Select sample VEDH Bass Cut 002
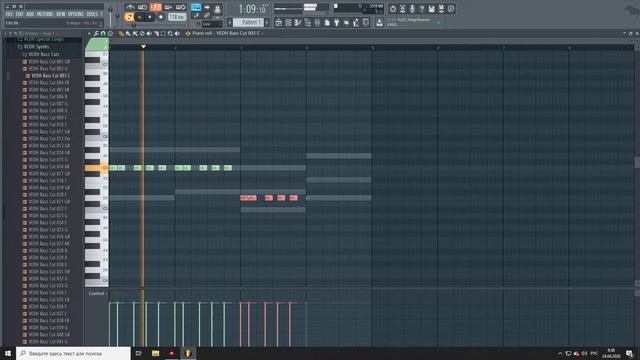The height and width of the screenshot is (360, 640). click(49, 68)
